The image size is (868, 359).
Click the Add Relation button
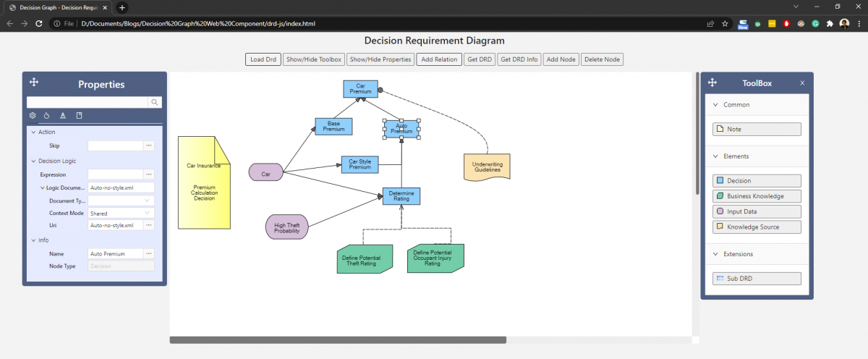point(439,59)
